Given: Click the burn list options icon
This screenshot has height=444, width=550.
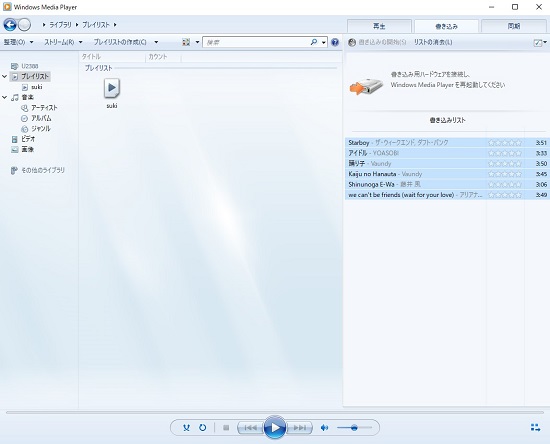Looking at the screenshot, I should coord(538,42).
